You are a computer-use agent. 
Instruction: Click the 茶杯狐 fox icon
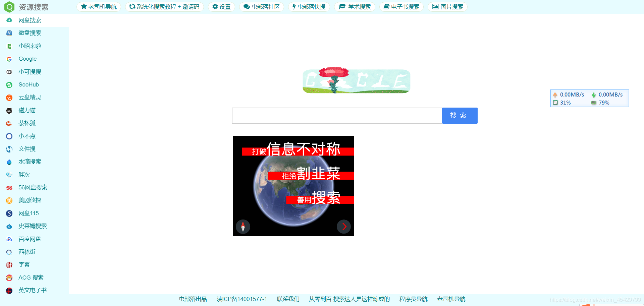(x=9, y=123)
